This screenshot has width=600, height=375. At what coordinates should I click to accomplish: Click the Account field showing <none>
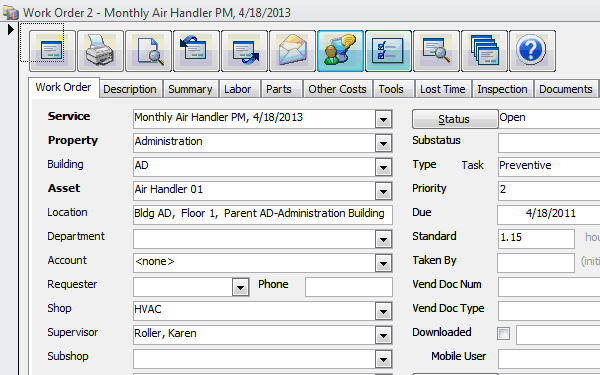click(x=254, y=263)
